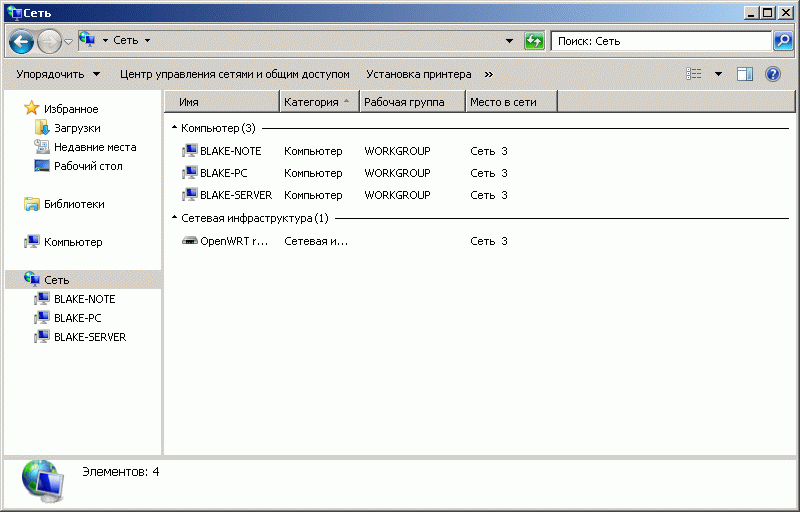Sort by the Категория column header
The height and width of the screenshot is (512, 800).
[319, 101]
